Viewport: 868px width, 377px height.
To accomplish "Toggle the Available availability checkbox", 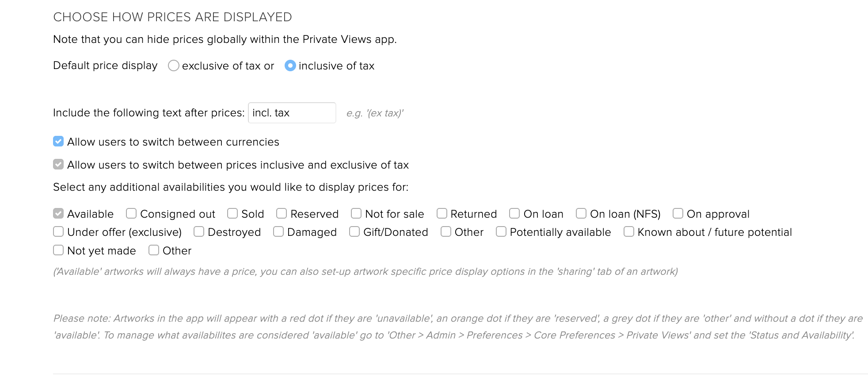I will click(x=58, y=214).
